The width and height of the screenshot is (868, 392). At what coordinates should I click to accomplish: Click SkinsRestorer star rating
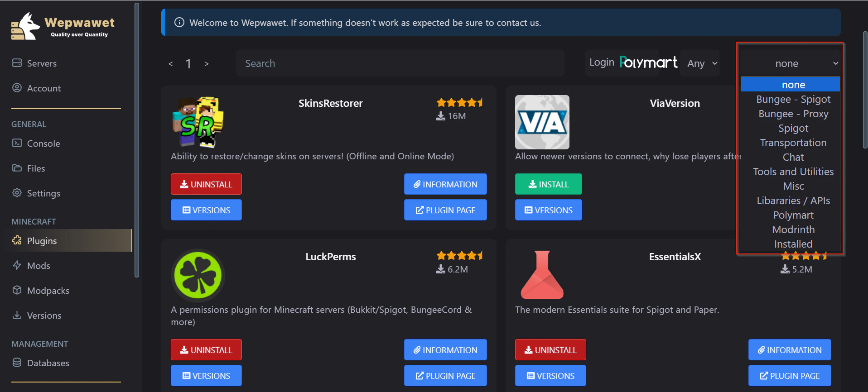[x=459, y=102]
